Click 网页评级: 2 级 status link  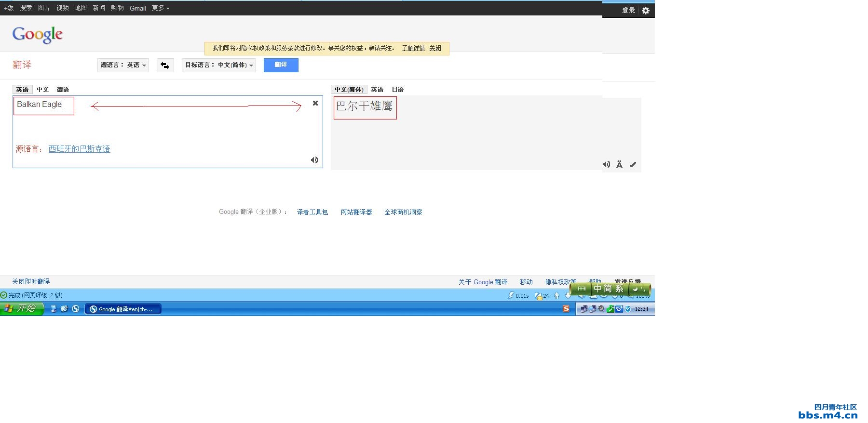(42, 295)
